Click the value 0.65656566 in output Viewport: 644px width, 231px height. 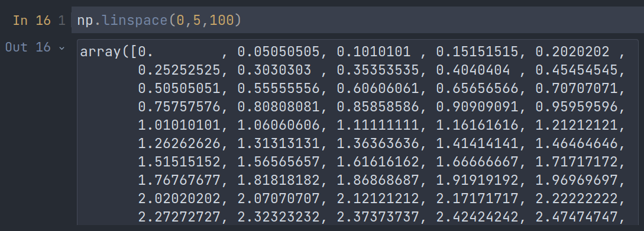point(477,88)
